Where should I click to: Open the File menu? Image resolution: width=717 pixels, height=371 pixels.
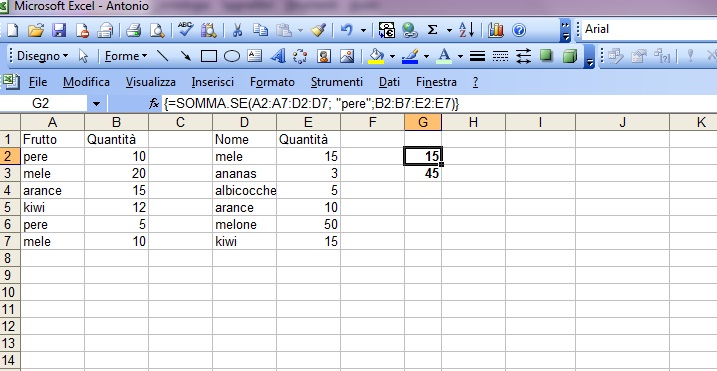click(x=37, y=82)
